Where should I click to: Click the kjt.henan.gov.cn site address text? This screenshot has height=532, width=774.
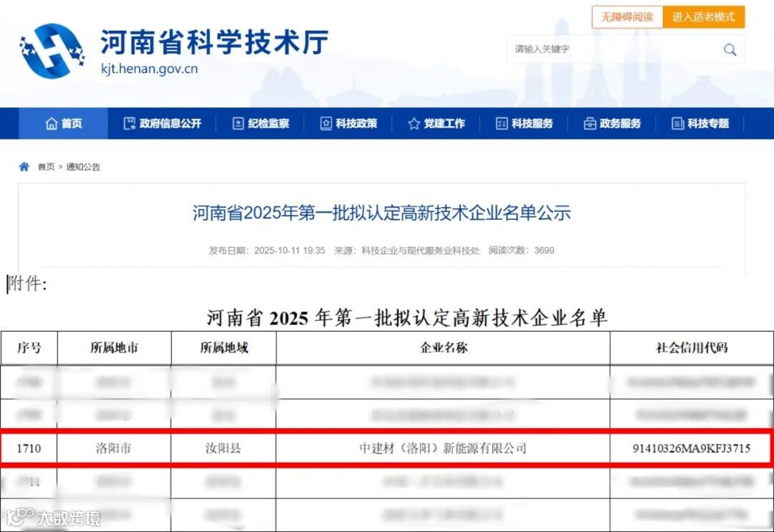(150, 69)
